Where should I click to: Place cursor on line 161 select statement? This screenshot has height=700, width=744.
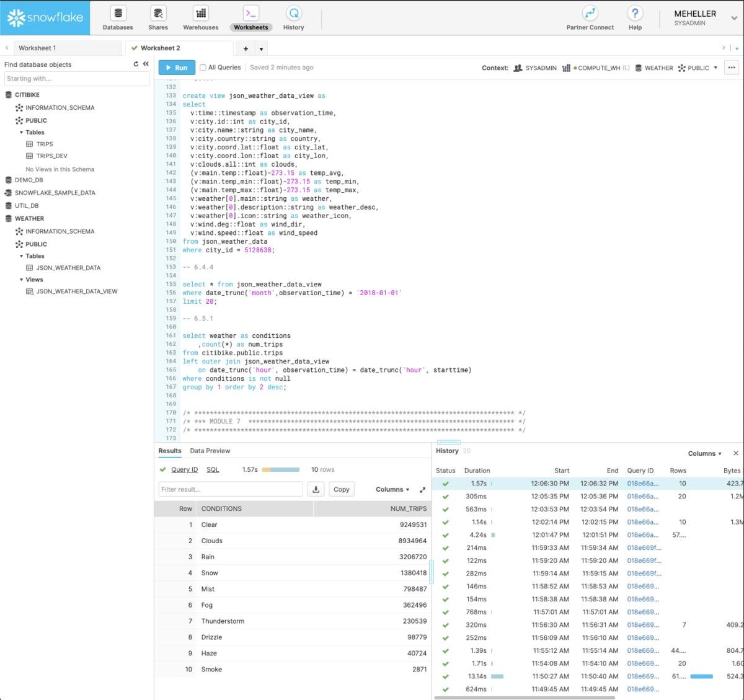click(x=236, y=335)
